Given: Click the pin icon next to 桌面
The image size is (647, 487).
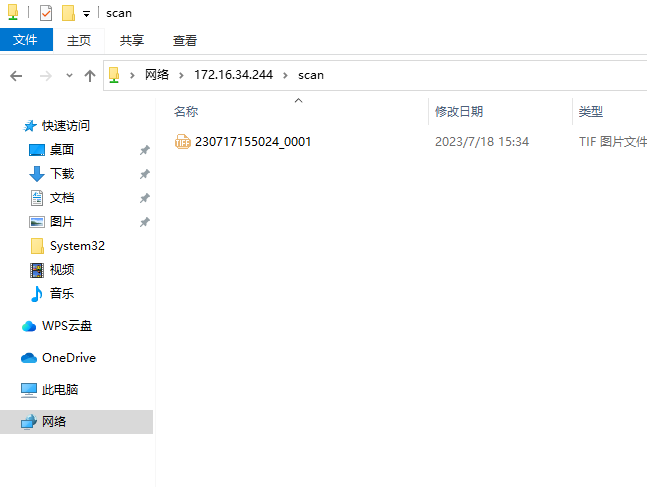Looking at the screenshot, I should point(144,150).
